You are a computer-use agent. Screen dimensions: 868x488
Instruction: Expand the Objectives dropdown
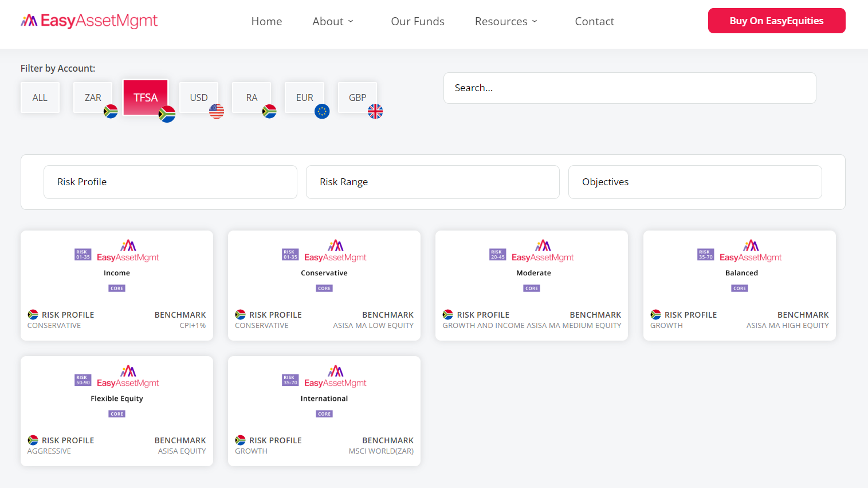[x=695, y=182]
